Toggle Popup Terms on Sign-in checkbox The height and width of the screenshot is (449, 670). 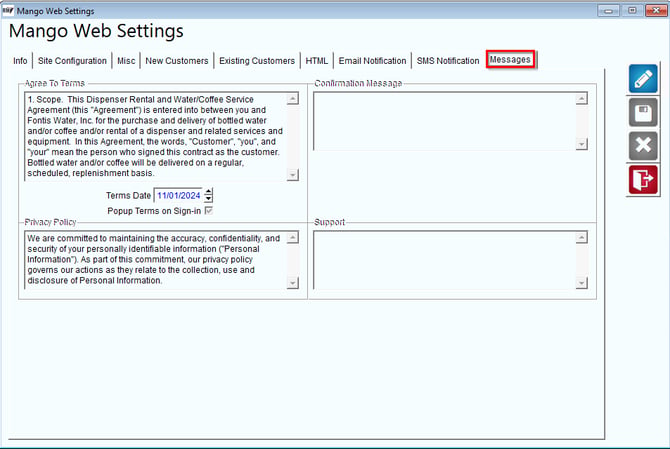click(209, 211)
